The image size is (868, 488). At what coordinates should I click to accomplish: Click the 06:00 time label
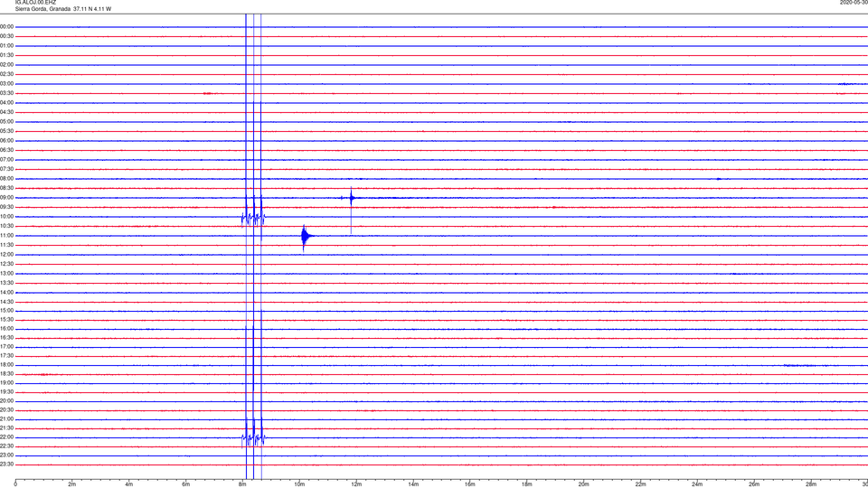(x=7, y=141)
